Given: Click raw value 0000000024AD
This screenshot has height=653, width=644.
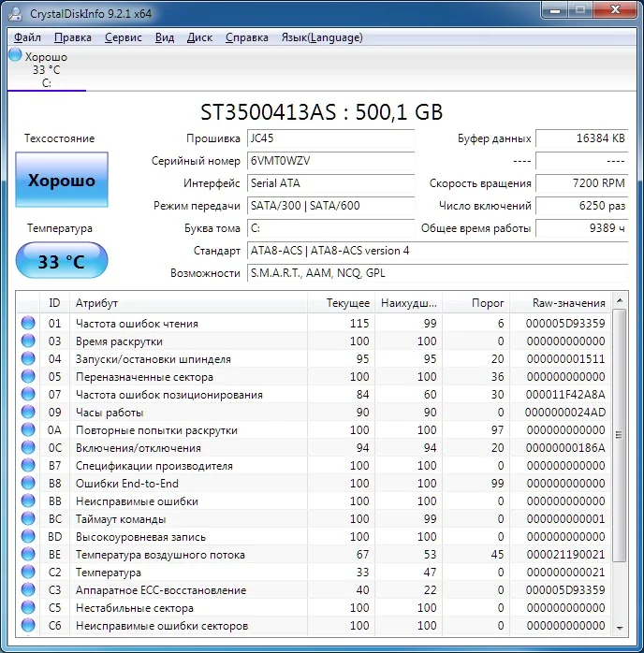Looking at the screenshot, I should [565, 413].
